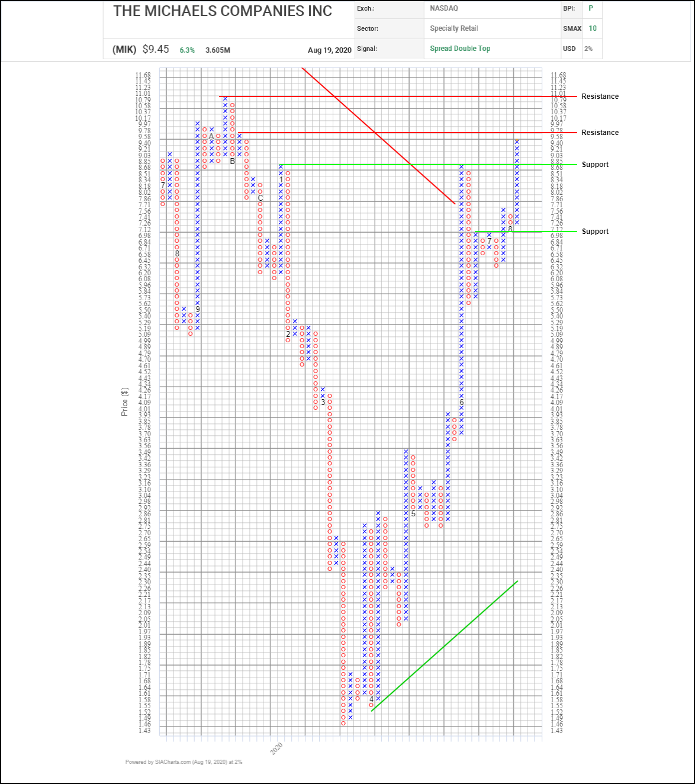Image resolution: width=695 pixels, height=784 pixels.
Task: Click the BPI value P
Action: (x=591, y=8)
